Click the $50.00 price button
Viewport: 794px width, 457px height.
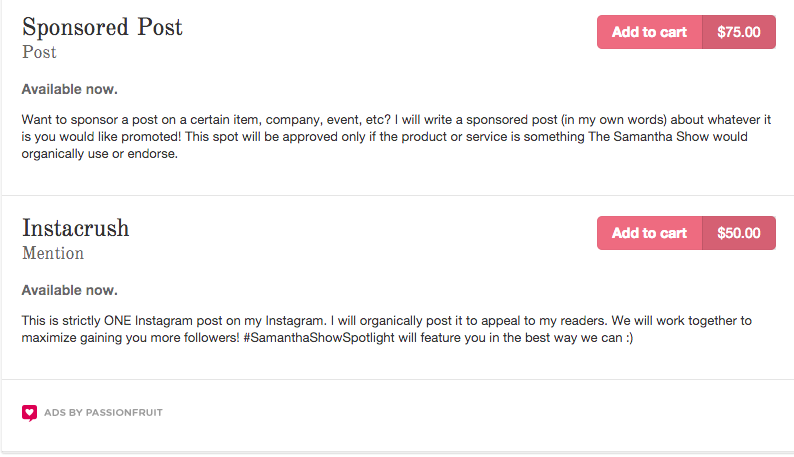click(x=739, y=233)
